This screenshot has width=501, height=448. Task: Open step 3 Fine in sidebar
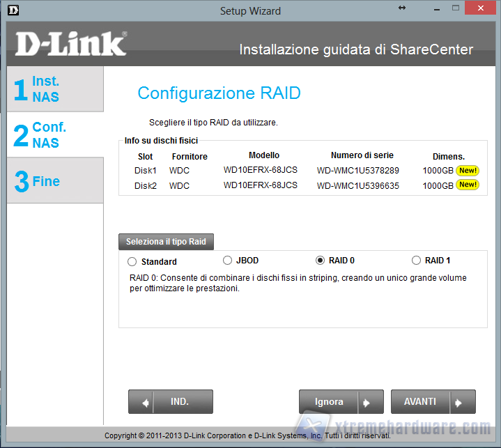pos(54,181)
